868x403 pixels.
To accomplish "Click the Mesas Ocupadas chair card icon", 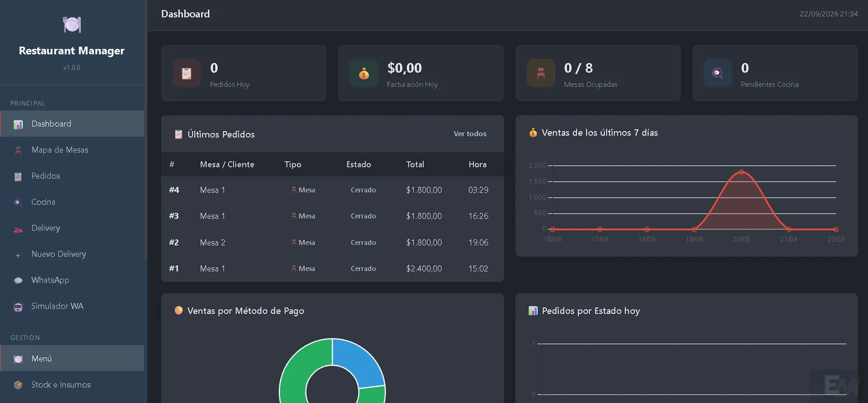I will (541, 73).
